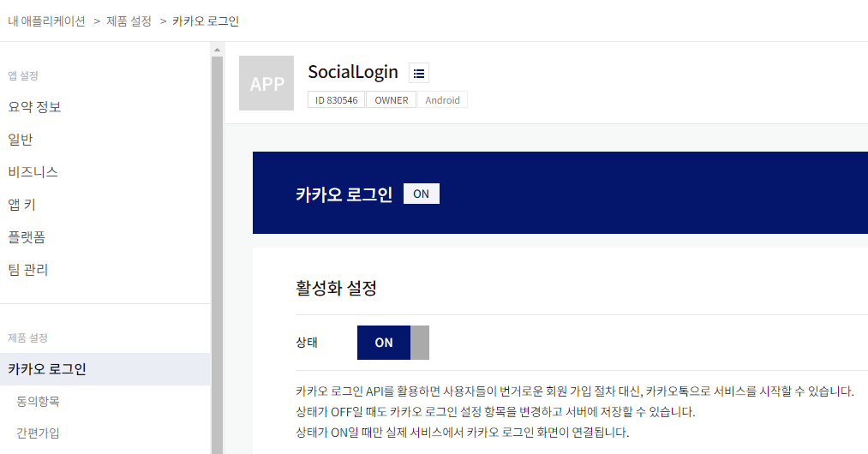Open the 동의항목 submenu item
Image resolution: width=868 pixels, height=454 pixels.
pyautogui.click(x=38, y=402)
